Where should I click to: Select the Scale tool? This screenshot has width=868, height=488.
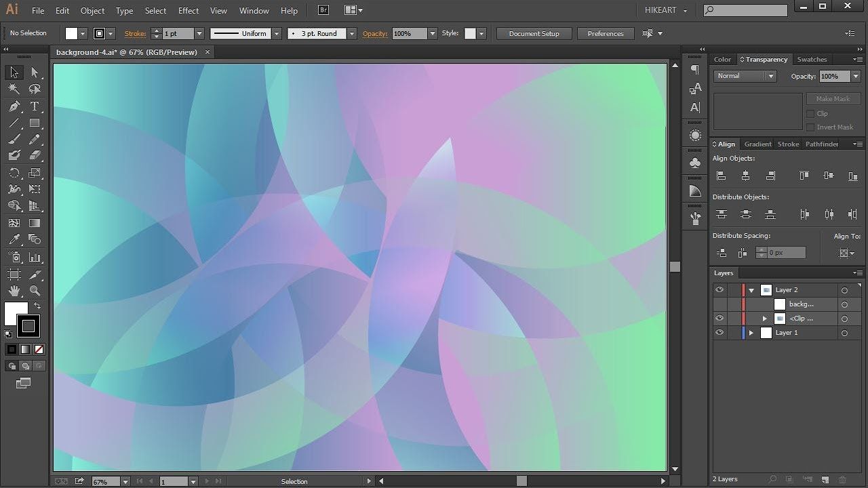35,173
